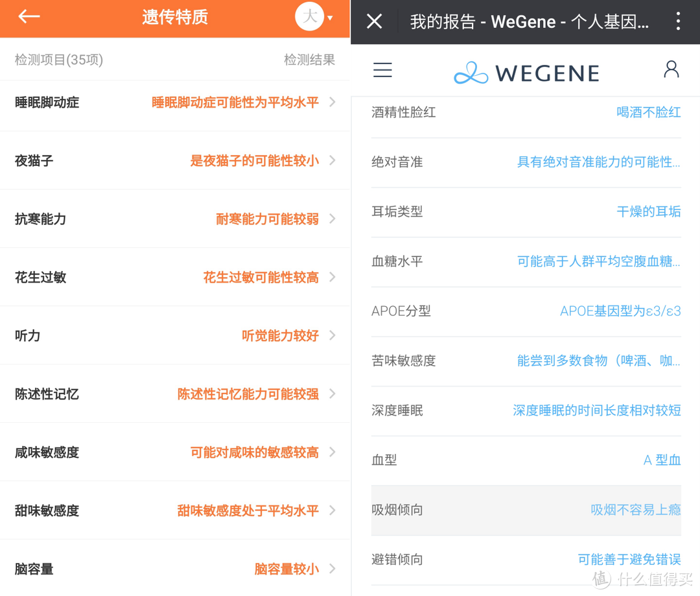This screenshot has width=700, height=596.
Task: Open the APOE基因型为ε3/ε3 result
Action: click(620, 311)
